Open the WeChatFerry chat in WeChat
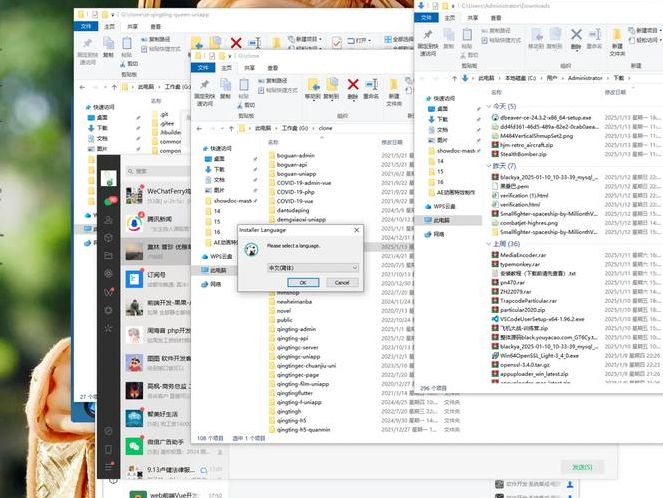This screenshot has height=498, width=663. pos(156,195)
